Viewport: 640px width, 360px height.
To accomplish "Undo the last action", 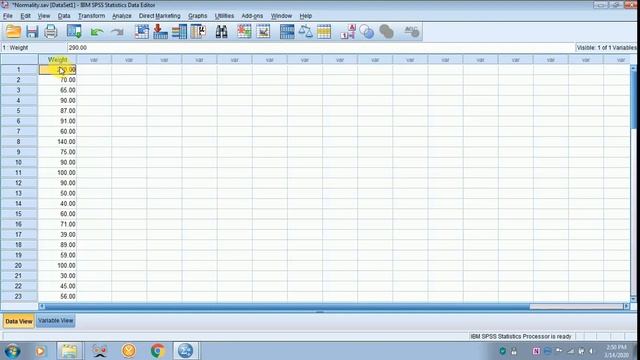I will click(x=97, y=32).
